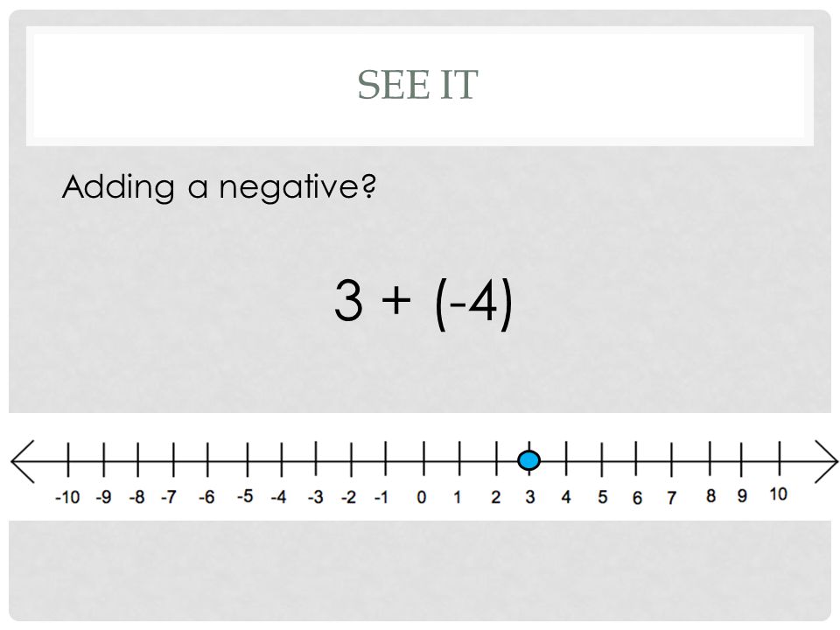Click the -7 label on the number line
The image size is (840, 630).
coord(169,498)
